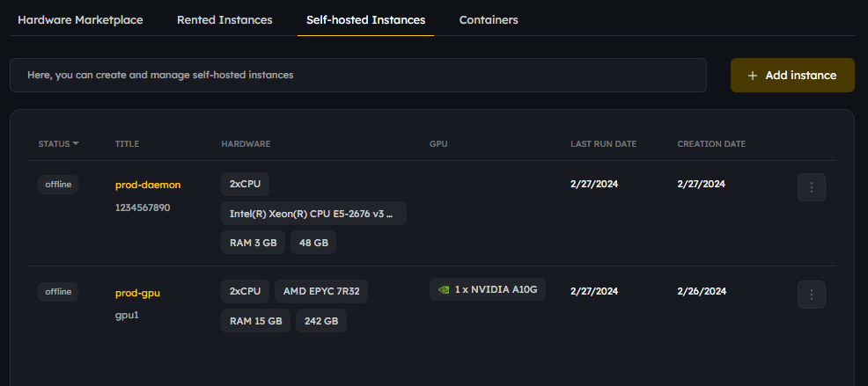Go to the Containers tab

click(x=489, y=19)
